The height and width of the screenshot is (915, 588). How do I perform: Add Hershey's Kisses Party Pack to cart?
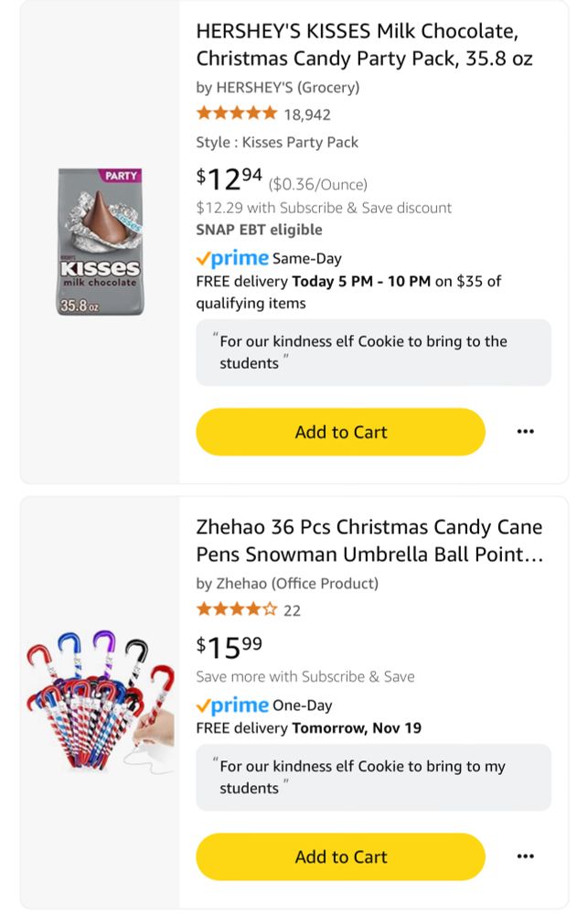[x=340, y=432]
